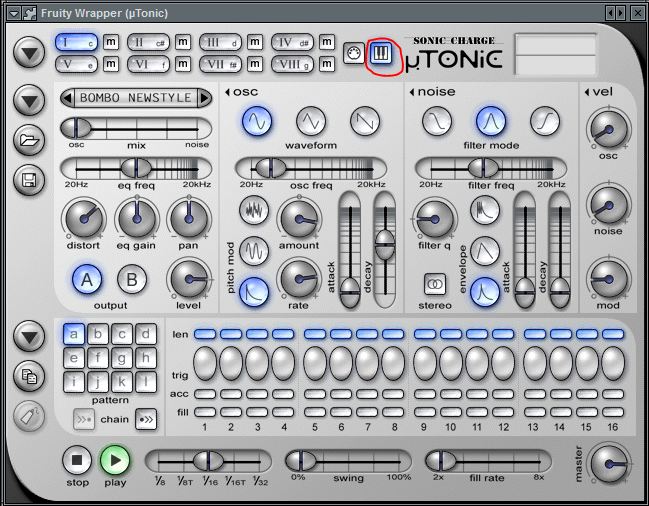649x506 pixels.
Task: Choose the high-pass noise filter mode
Action: tap(545, 121)
